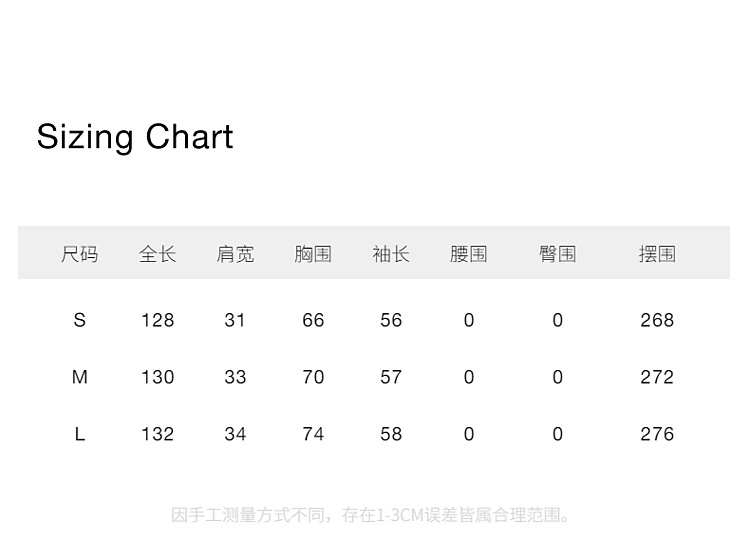Select sleeve length value 56
The height and width of the screenshot is (558, 750).
tap(391, 320)
